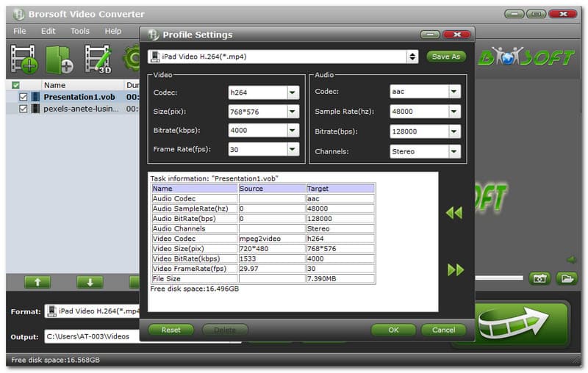This screenshot has width=588, height=373.
Task: Move selected file down with arrow button
Action: tap(90, 282)
